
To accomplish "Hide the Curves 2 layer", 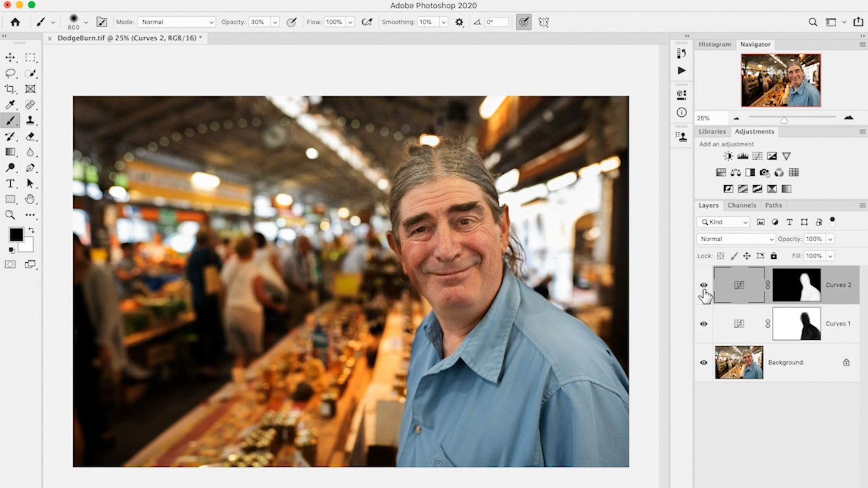I will point(704,285).
